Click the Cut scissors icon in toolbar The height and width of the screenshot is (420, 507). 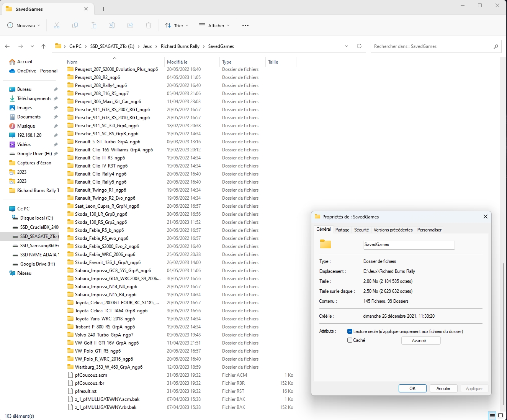click(x=57, y=26)
